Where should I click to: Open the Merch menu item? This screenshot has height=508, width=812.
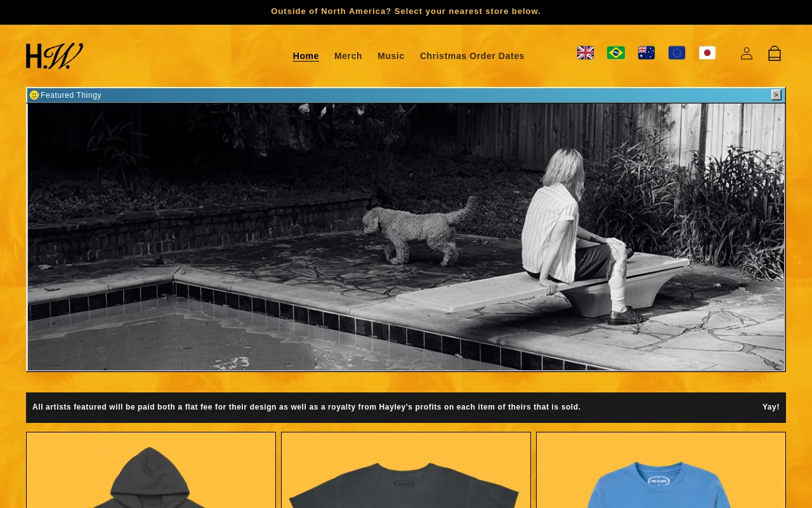tap(348, 56)
